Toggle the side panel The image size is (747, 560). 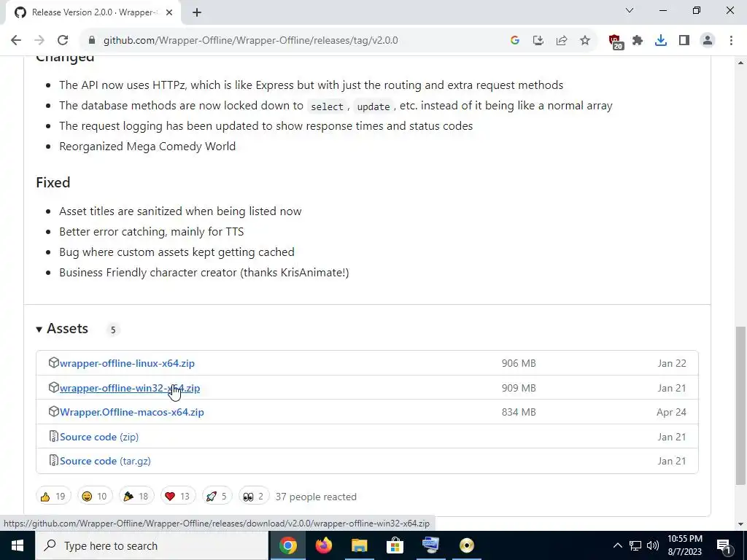pos(684,41)
